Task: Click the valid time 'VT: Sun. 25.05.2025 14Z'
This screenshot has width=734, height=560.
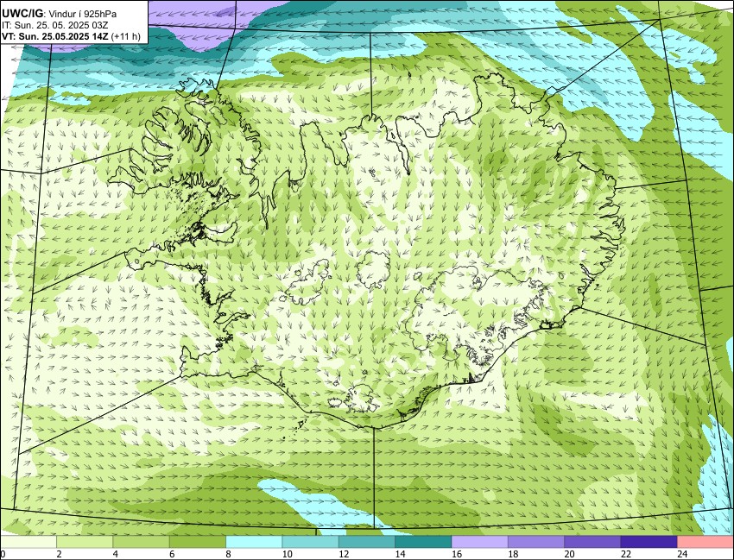Action: [55, 36]
